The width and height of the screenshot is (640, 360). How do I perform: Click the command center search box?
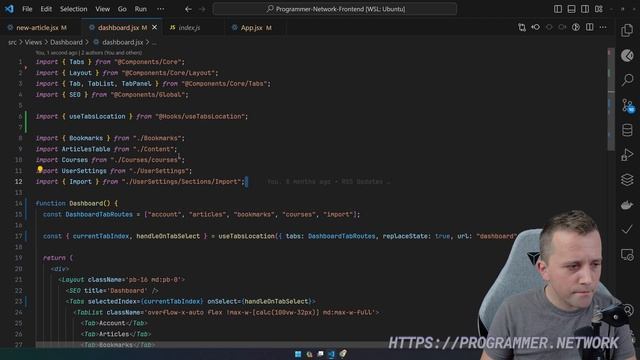click(x=335, y=9)
